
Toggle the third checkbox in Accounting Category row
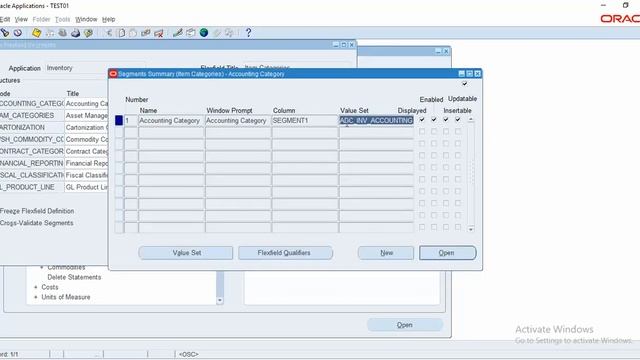(446, 120)
